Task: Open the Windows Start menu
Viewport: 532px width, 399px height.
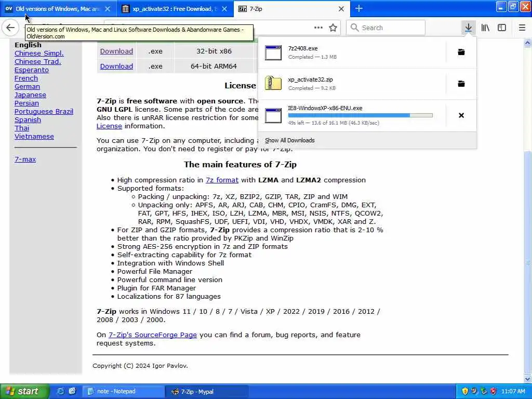Action: 24,391
